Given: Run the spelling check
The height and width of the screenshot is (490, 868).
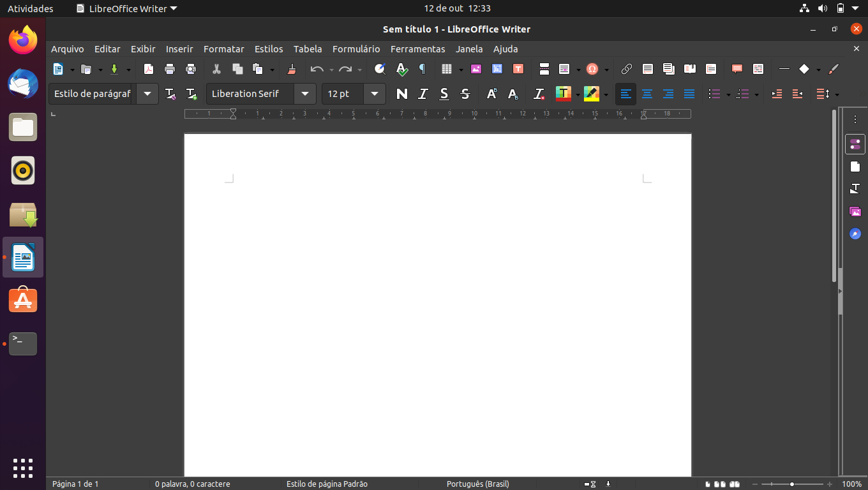Looking at the screenshot, I should coord(401,69).
